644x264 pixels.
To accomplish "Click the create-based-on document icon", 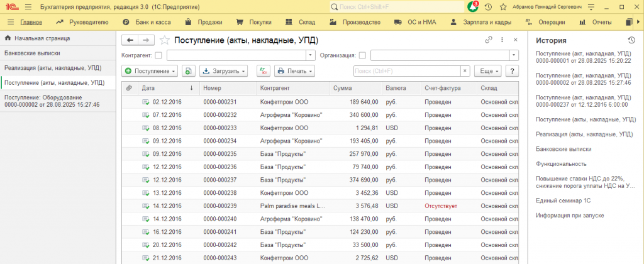I will (188, 70).
